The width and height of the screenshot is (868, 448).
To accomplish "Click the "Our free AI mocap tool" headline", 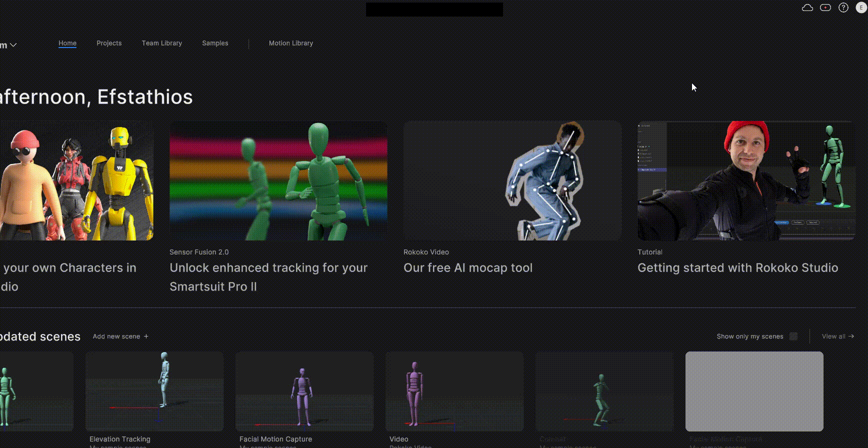I will click(x=468, y=268).
